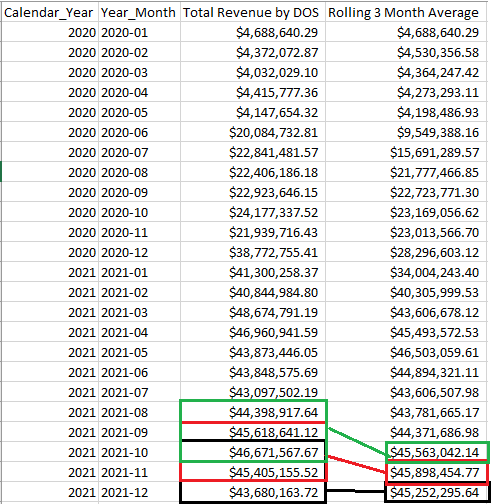Click revenue cell $45,405,155.52
This screenshot has width=492, height=504.
[253, 472]
